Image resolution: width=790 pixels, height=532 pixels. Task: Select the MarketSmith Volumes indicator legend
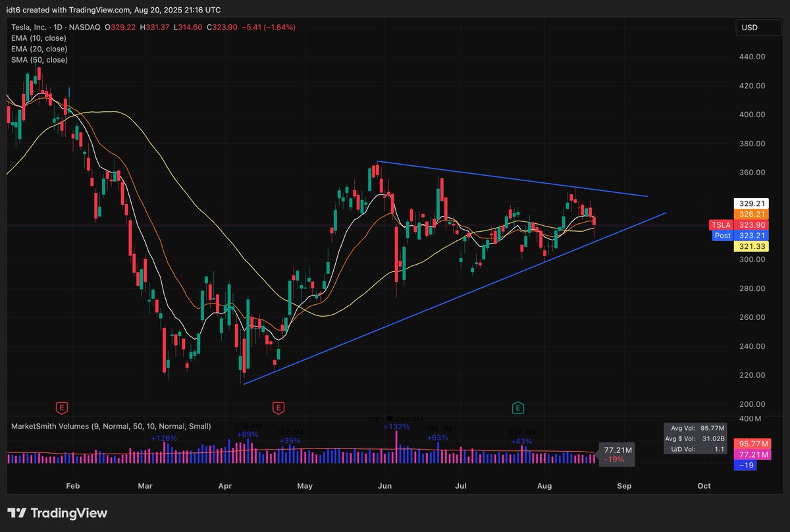111,427
